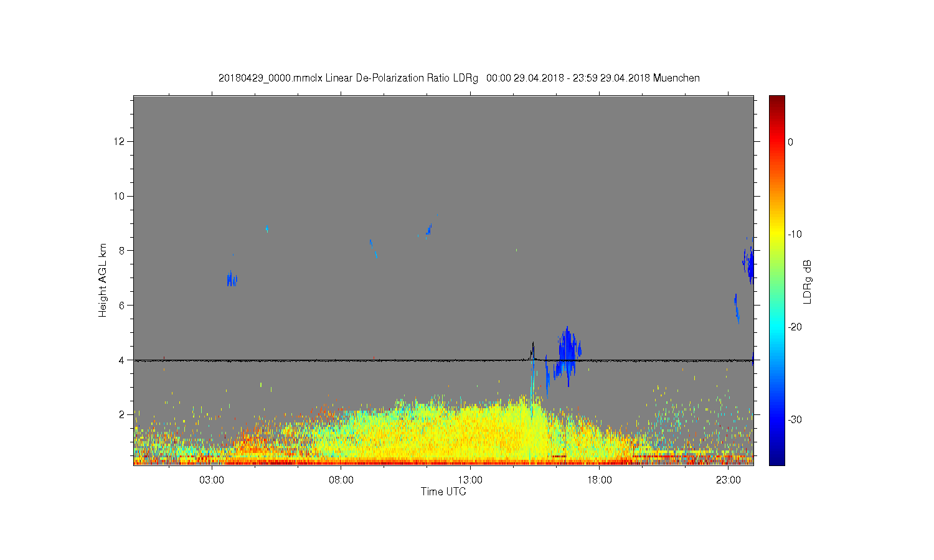
Task: Click the colorbar value label -10
Action: [x=794, y=235]
